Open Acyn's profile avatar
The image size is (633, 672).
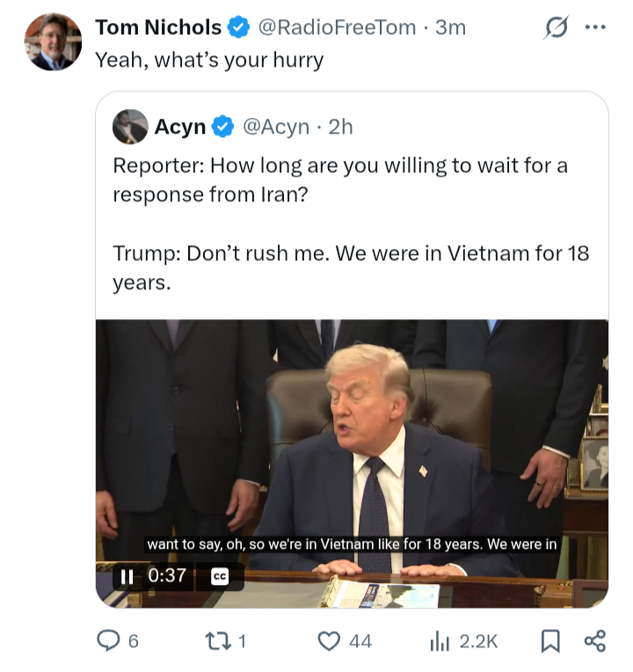pos(130,127)
